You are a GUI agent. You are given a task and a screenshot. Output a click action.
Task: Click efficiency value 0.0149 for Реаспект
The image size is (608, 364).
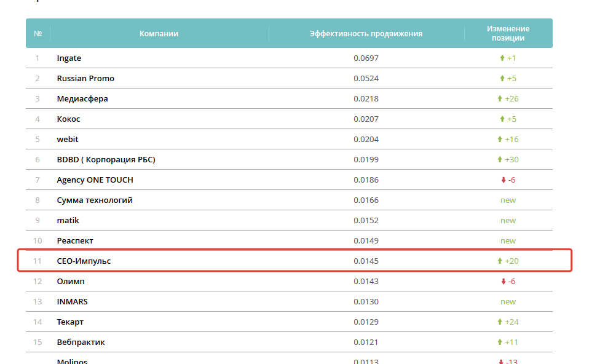pyautogui.click(x=366, y=241)
